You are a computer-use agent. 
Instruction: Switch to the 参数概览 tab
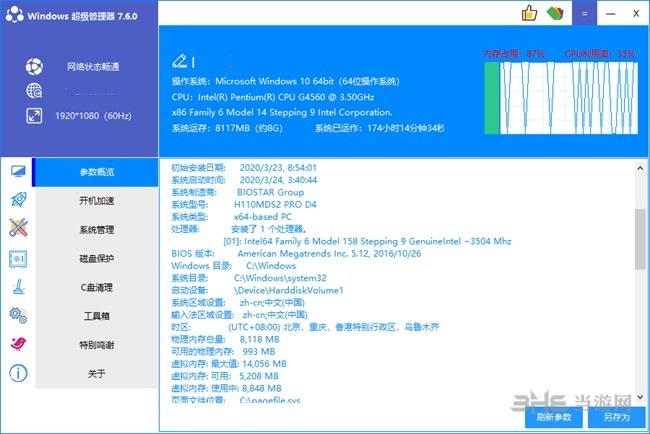(97, 172)
